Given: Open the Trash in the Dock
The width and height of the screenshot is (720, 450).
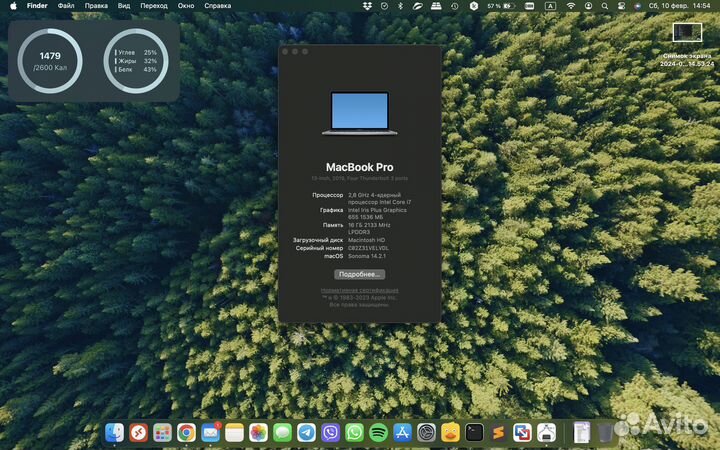Looking at the screenshot, I should tap(606, 433).
